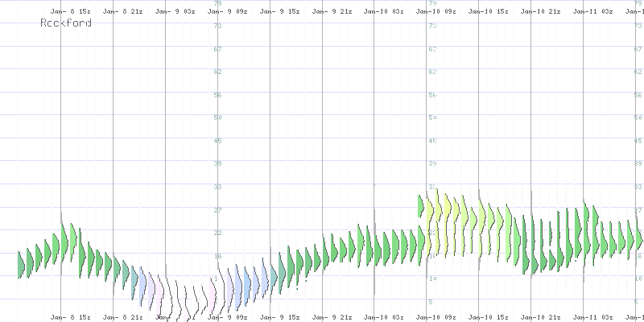Screen dimensions: 644x322
Task: Click the bottom Jan- 9 21z time label
Action: tap(331, 317)
